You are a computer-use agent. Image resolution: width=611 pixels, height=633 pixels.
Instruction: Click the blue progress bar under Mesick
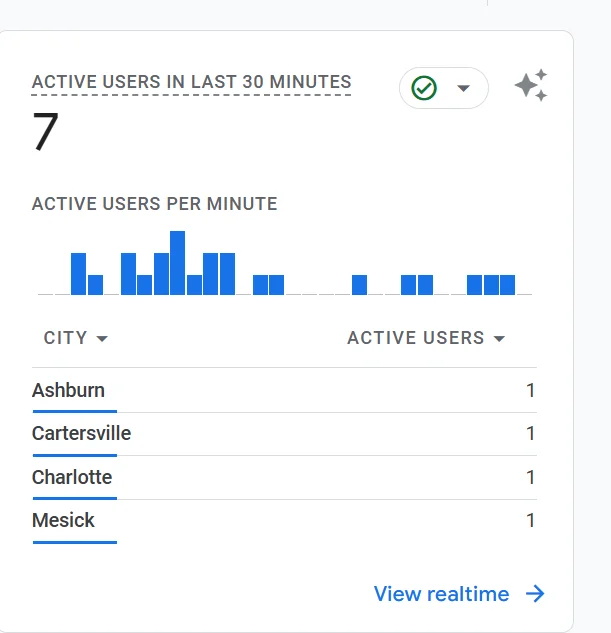75,542
